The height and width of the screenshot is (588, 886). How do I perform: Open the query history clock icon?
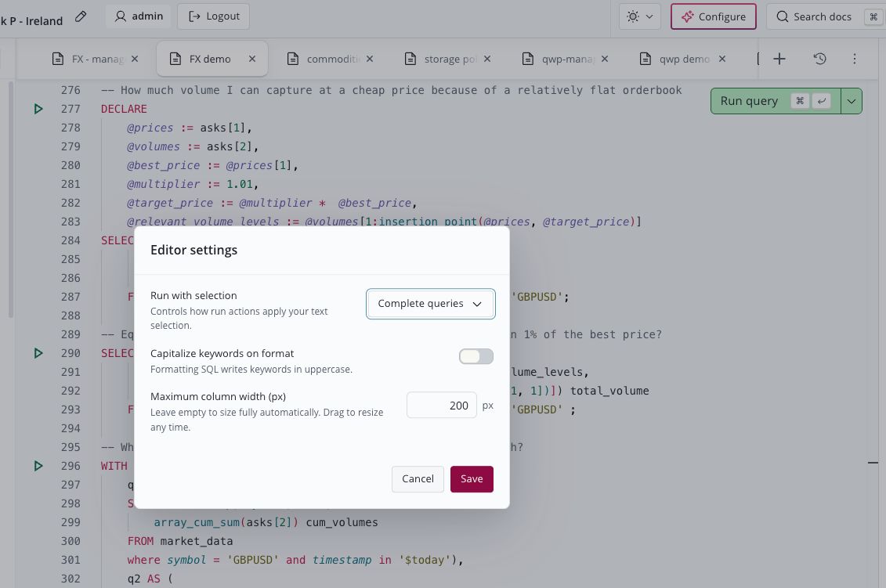click(x=820, y=59)
